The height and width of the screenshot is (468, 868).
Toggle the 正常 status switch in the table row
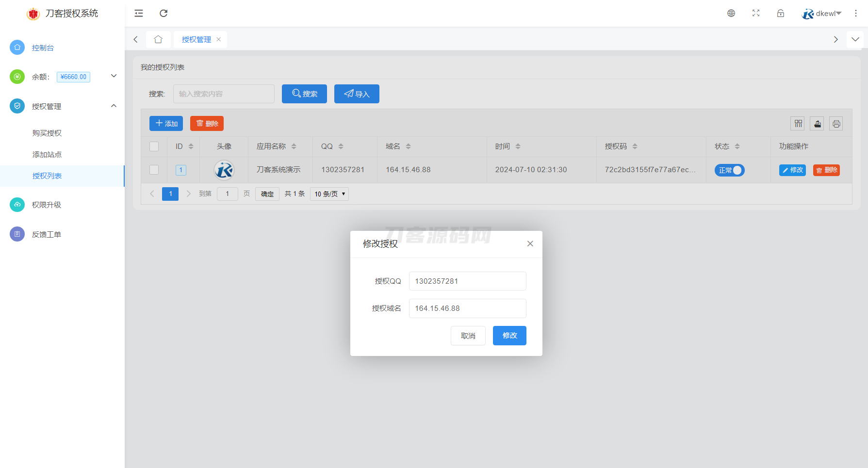click(x=729, y=170)
